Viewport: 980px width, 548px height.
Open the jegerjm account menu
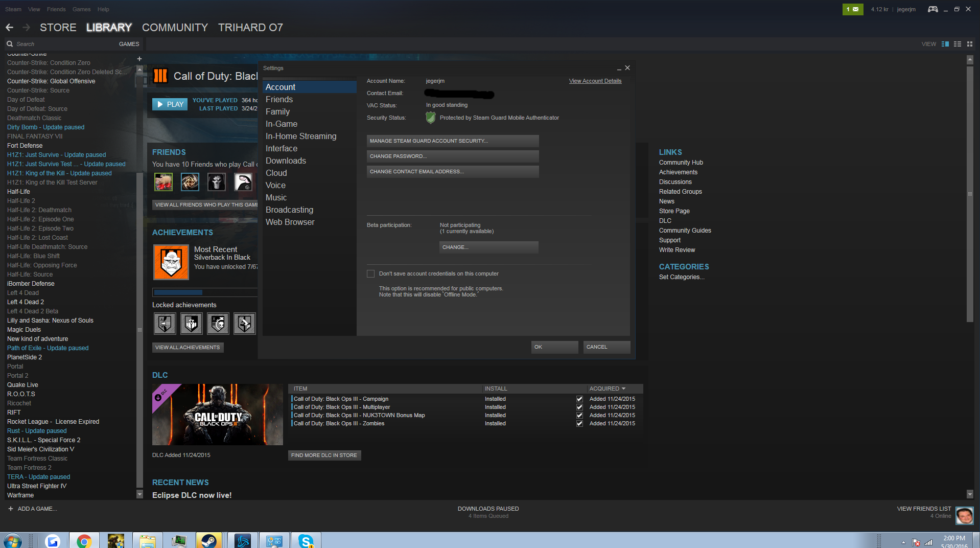tap(906, 9)
